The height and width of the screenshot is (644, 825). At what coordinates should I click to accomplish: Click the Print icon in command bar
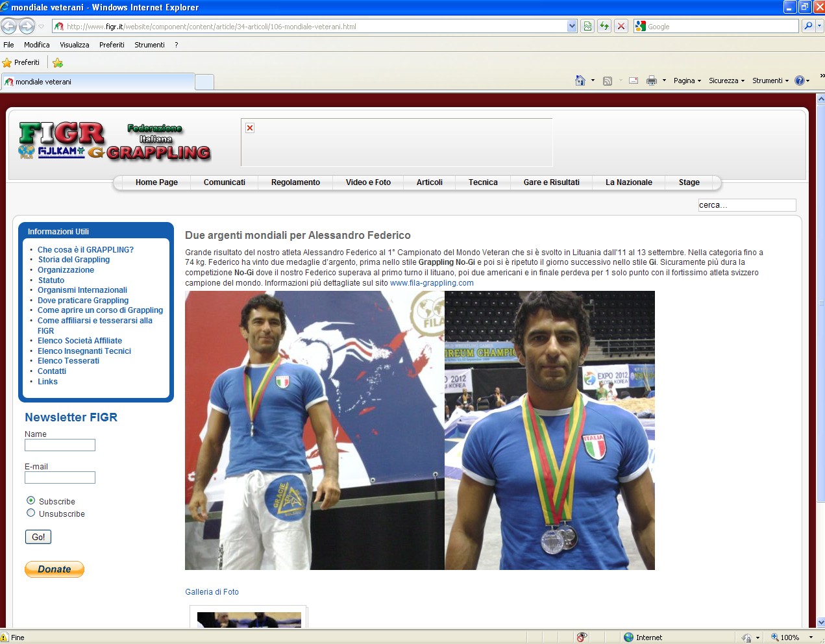pos(651,80)
